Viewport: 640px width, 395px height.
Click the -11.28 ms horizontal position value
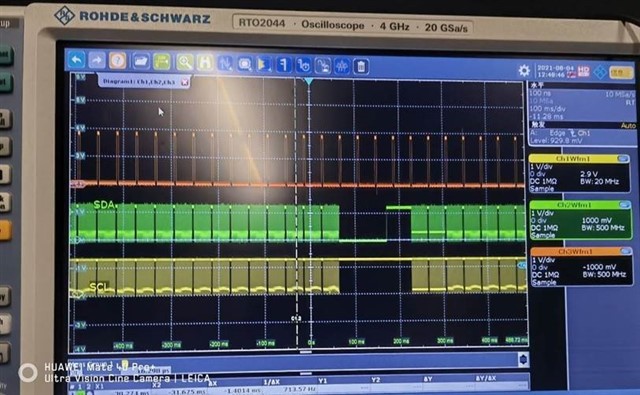[x=546, y=116]
